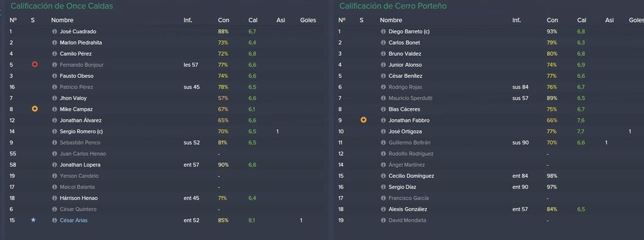This screenshot has height=240, width=644.
Task: Sort Once Caldas table by Cal column
Action: point(253,19)
